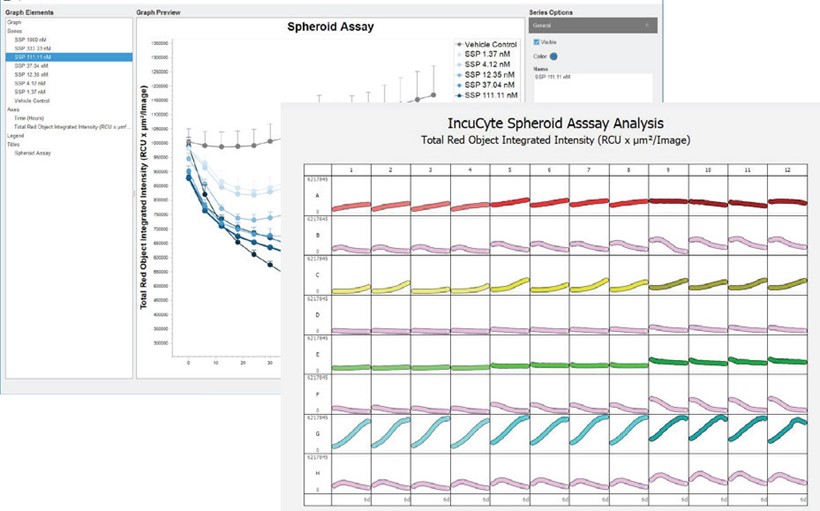Toggle the Visible checkbox in Series Options

537,42
